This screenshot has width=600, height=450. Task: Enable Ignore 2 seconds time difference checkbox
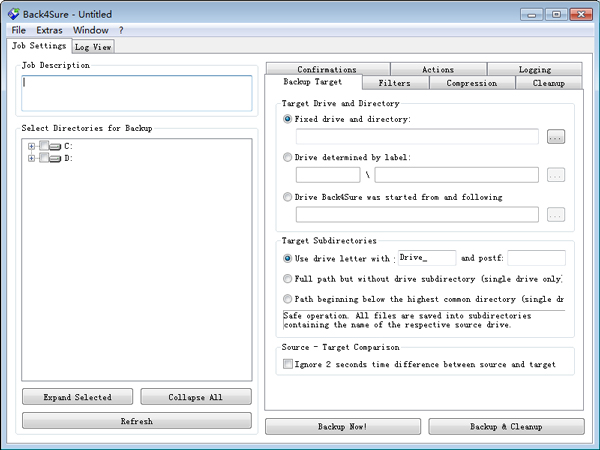(288, 364)
